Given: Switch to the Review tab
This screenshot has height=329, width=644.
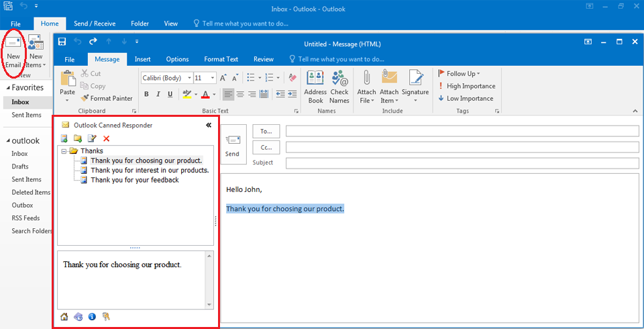Looking at the screenshot, I should point(264,59).
